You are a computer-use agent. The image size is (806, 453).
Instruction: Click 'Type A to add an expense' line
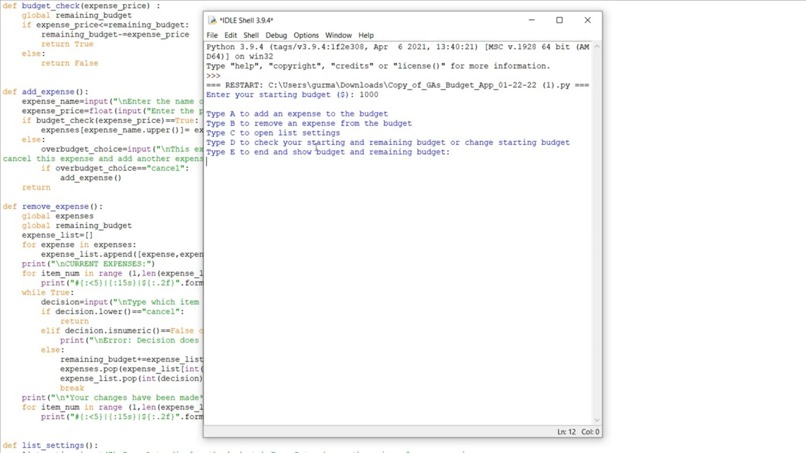tap(297, 114)
